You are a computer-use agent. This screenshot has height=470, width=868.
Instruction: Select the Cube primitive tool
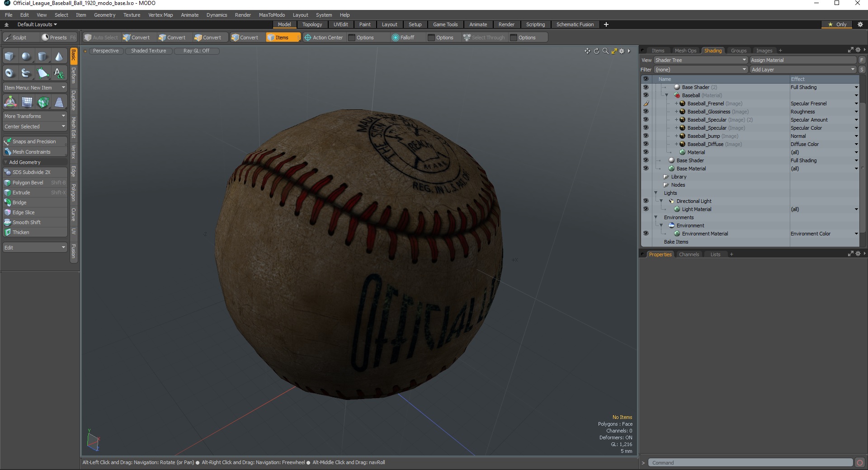(9, 56)
